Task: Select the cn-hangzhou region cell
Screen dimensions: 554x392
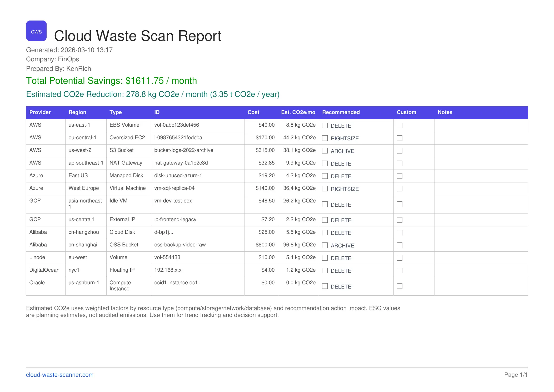Action: 86,232
